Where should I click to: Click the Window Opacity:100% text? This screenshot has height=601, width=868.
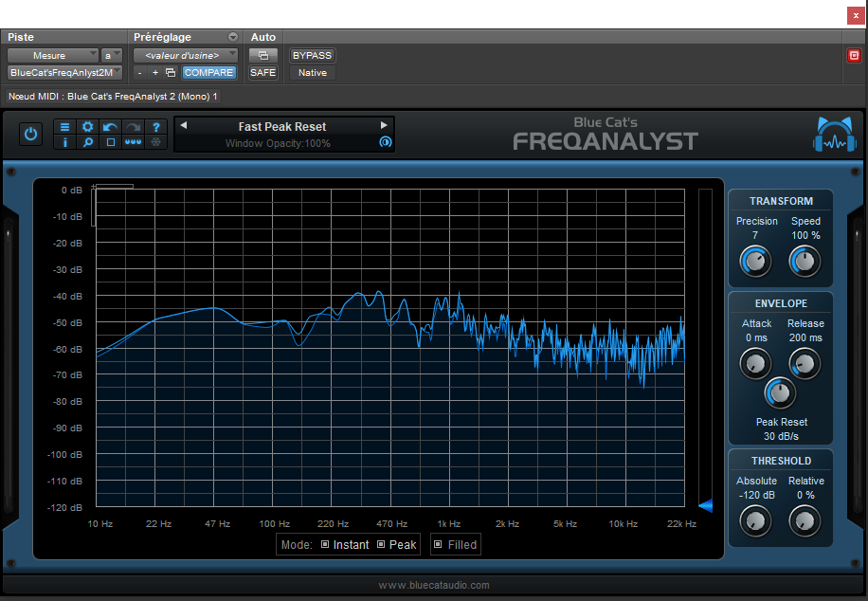(278, 143)
